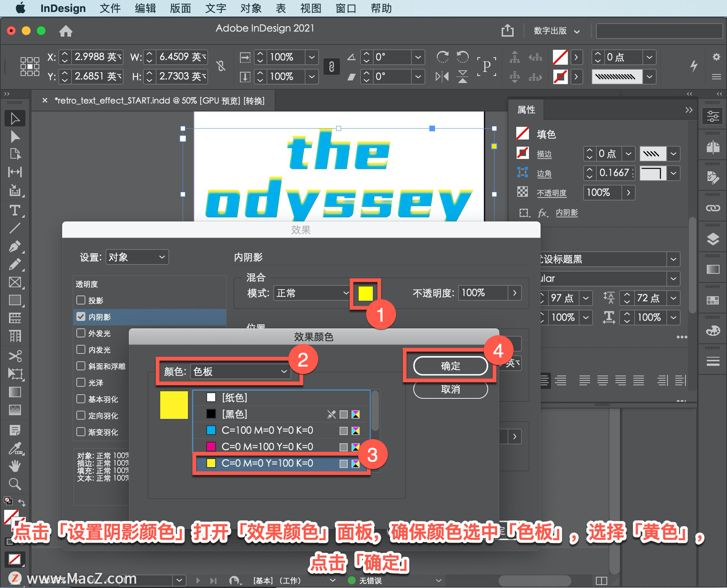
Task: Enable the 斜面和浮雕 checkbox
Action: point(81,366)
